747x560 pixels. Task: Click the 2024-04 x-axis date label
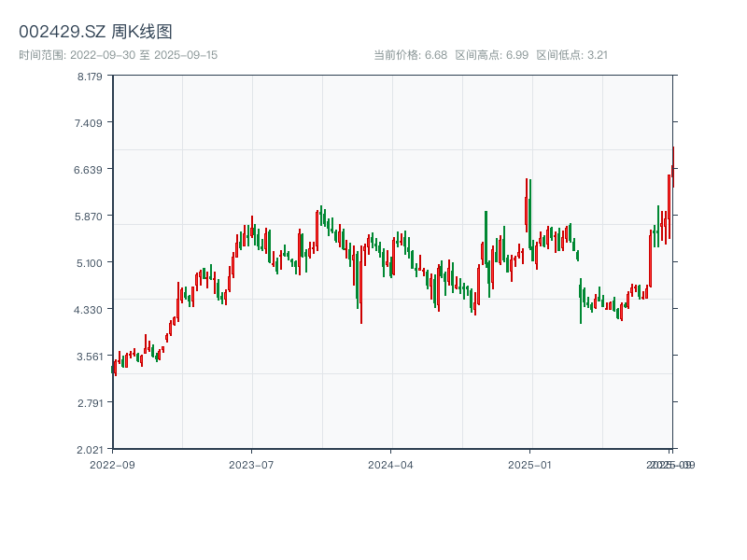click(390, 464)
